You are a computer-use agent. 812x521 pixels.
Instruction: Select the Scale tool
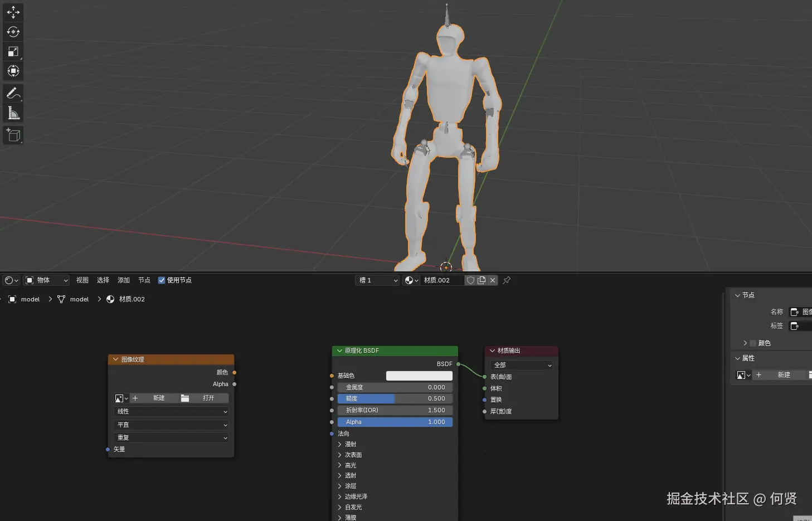pos(13,52)
